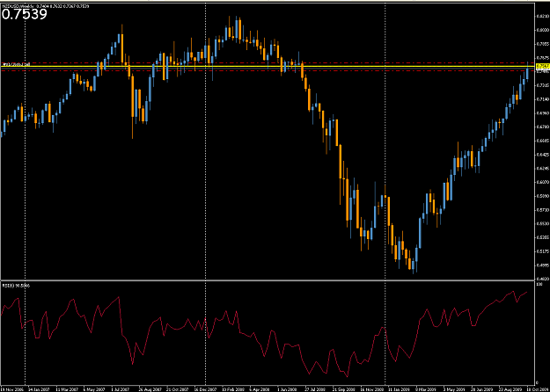550x392 pixels.
Task: Click the 21 Oct 2007 date label
Action: (177, 389)
